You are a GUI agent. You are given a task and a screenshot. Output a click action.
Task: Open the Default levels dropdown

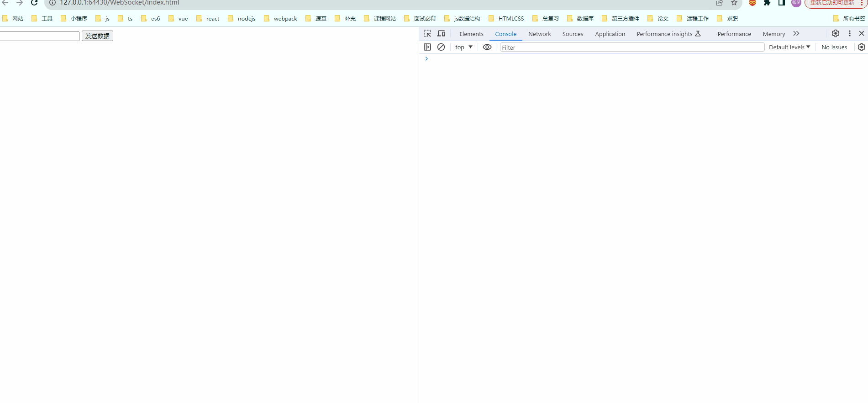[x=789, y=47]
